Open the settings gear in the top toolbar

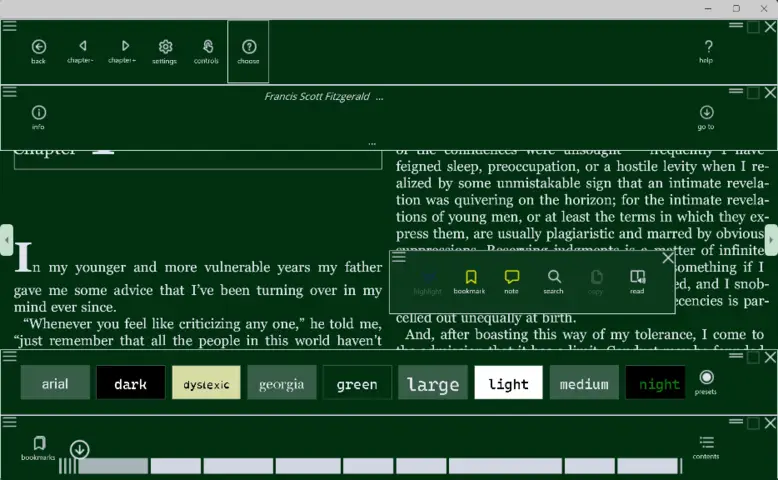click(x=165, y=52)
